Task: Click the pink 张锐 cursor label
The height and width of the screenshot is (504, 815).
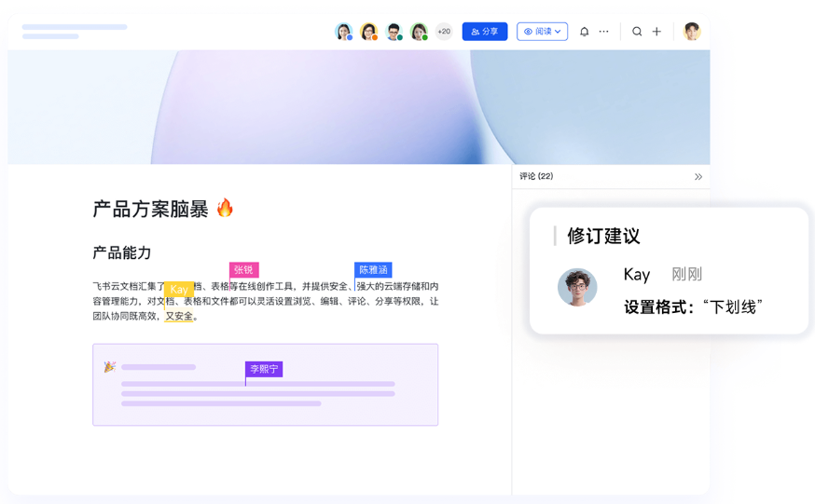Action: [243, 269]
